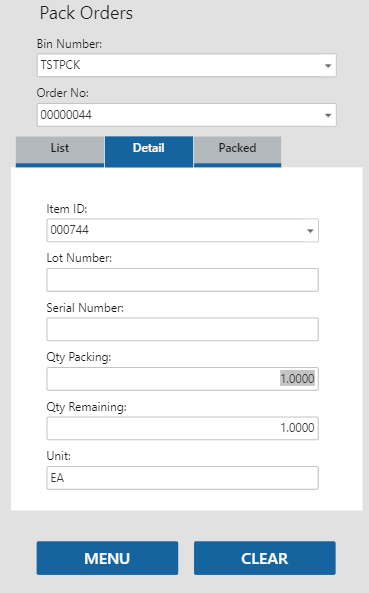Click the 000744 Item ID text
This screenshot has width=369, height=593.
pyautogui.click(x=70, y=230)
